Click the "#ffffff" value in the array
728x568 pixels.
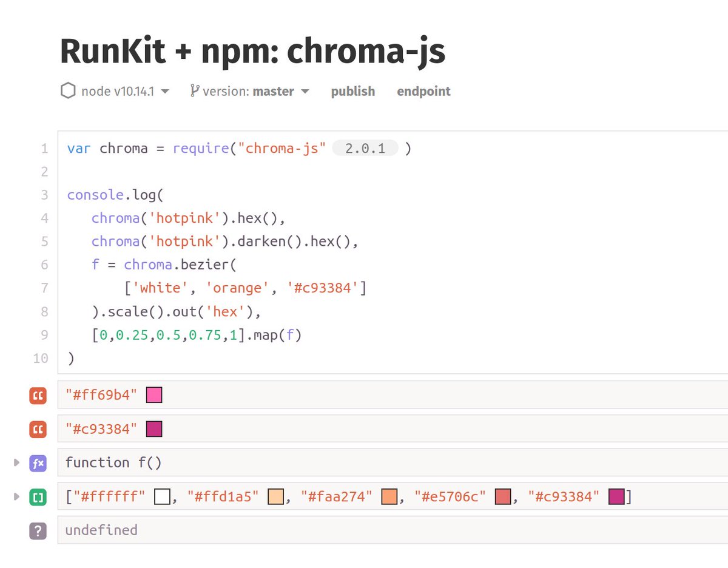pyautogui.click(x=109, y=498)
